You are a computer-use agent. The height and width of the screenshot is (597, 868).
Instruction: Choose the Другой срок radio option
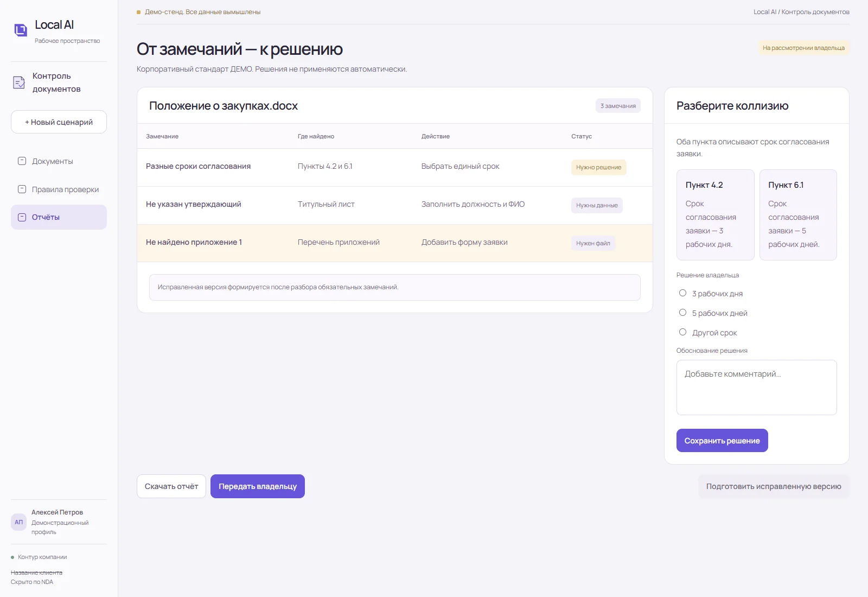coord(682,332)
